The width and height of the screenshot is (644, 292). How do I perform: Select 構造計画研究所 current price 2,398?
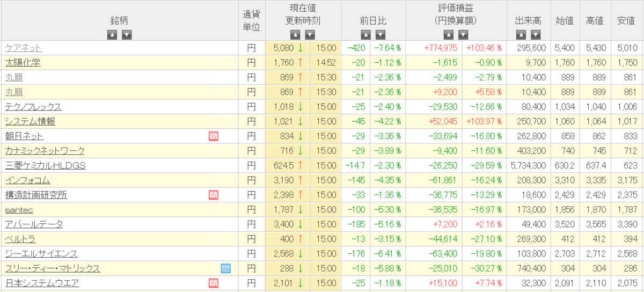click(x=283, y=195)
